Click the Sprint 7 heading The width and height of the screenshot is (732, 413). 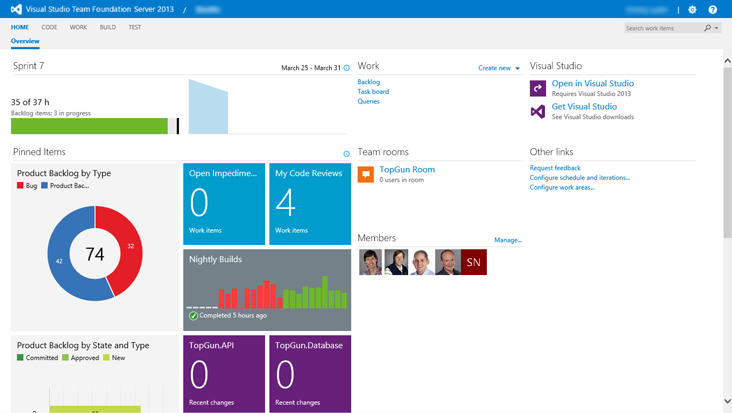[28, 66]
